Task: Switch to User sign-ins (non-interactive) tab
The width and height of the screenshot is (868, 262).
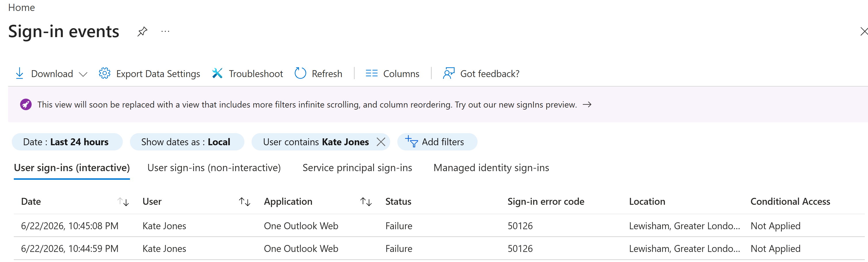Action: pyautogui.click(x=214, y=168)
